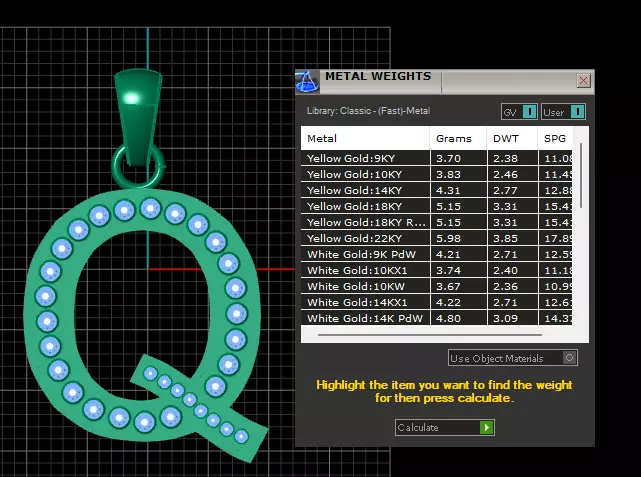
Task: Sort by the Metal column header
Action: pyautogui.click(x=365, y=138)
